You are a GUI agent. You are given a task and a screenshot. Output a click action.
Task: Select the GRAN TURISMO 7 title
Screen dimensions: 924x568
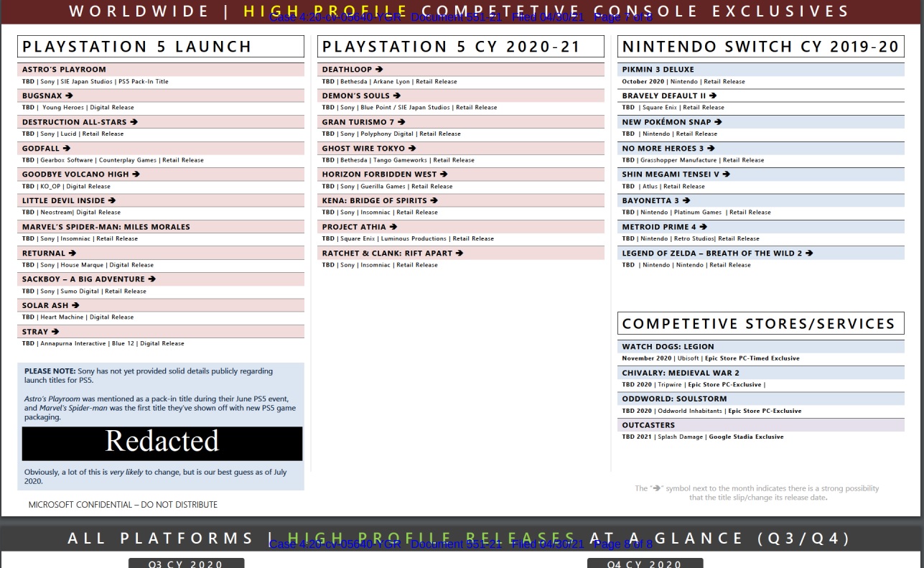[x=363, y=122]
